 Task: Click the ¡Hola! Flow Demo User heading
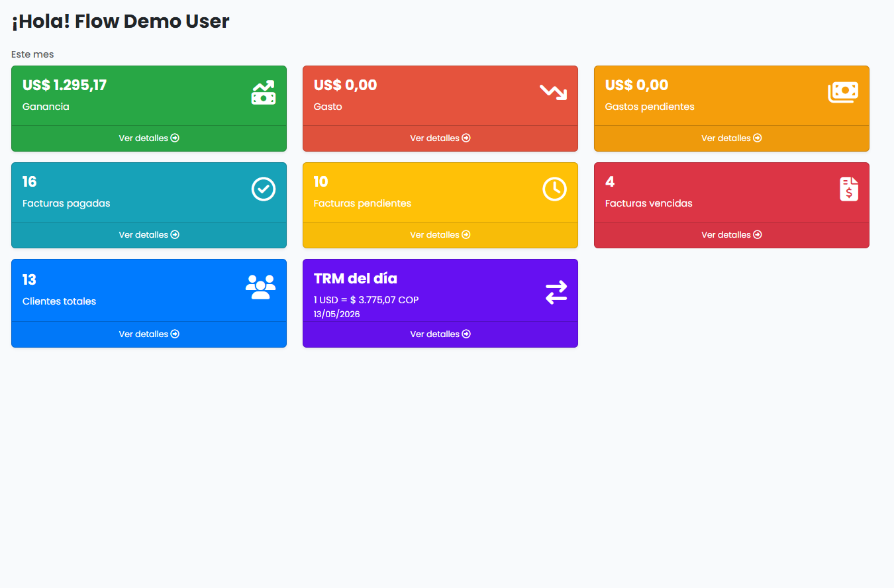pos(121,21)
